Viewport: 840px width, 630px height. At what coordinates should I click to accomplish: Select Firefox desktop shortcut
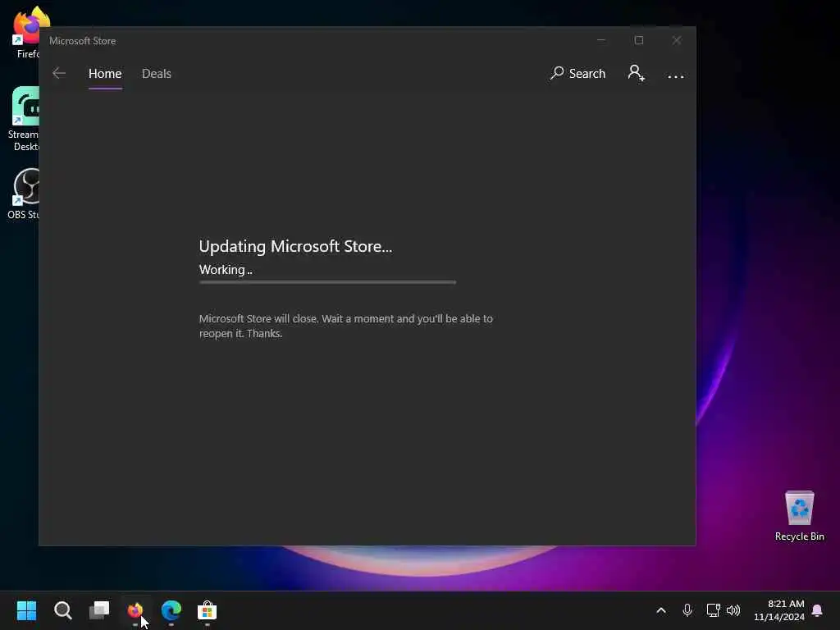(27, 33)
